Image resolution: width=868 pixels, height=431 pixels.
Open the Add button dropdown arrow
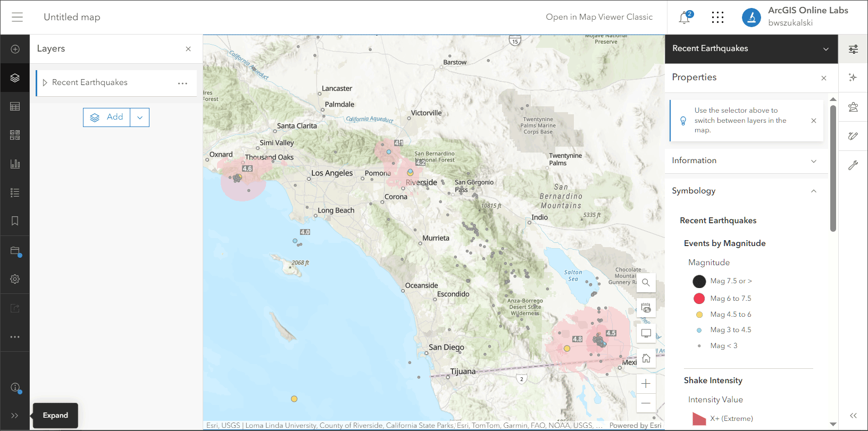(x=139, y=117)
